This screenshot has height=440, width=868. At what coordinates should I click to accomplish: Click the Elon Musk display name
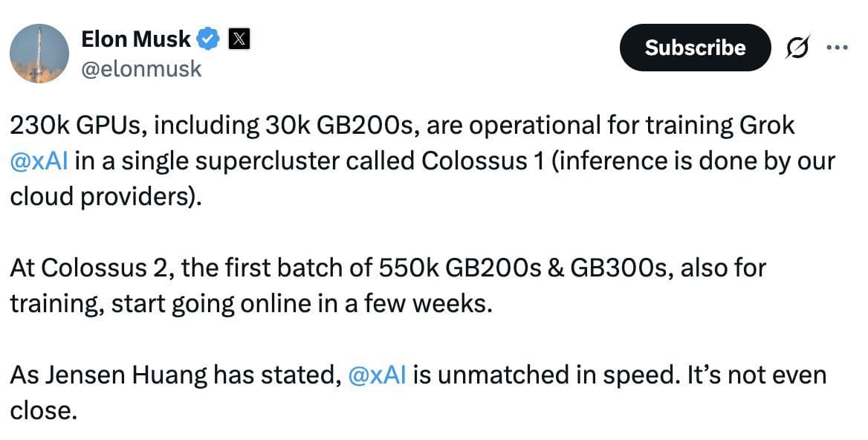[x=136, y=39]
